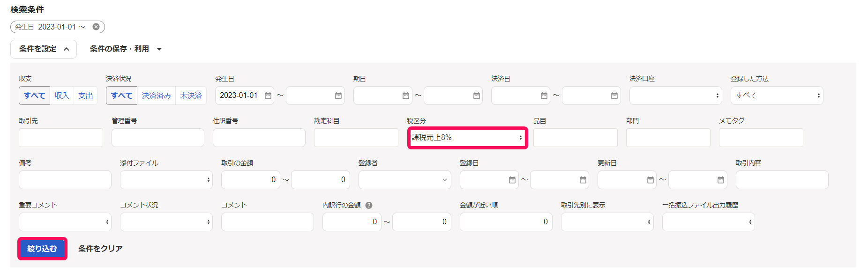Select 支出 in 収支 toggle
Screen dimensions: 868x273
click(85, 96)
